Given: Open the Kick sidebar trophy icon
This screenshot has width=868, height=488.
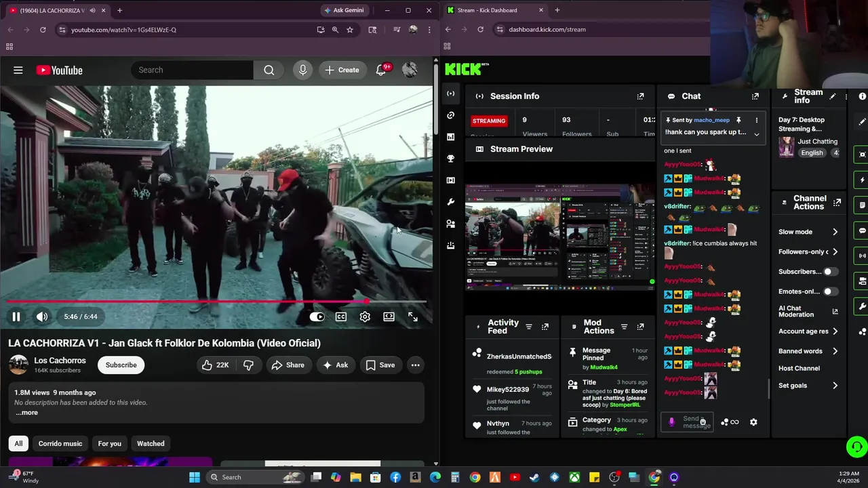Looking at the screenshot, I should pyautogui.click(x=450, y=159).
